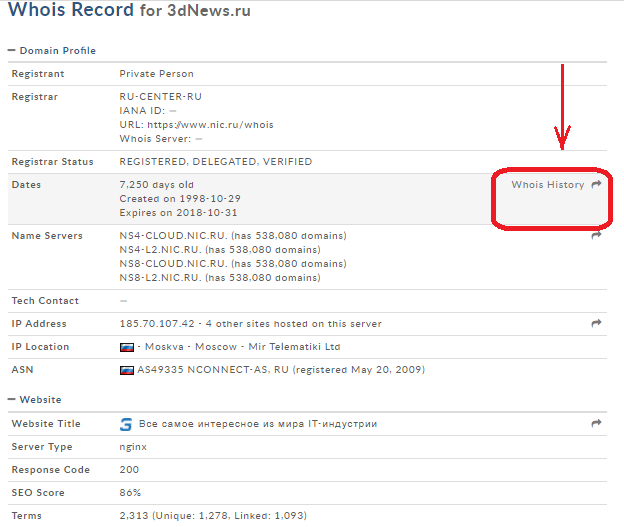Click the 3DNews favicon in Website Title row
This screenshot has height=527, width=624.
pyautogui.click(x=126, y=424)
